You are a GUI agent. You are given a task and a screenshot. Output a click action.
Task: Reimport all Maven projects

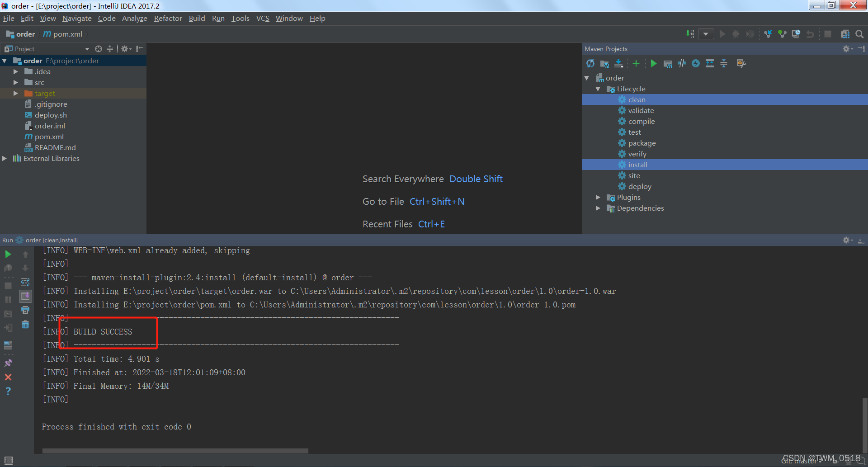590,64
